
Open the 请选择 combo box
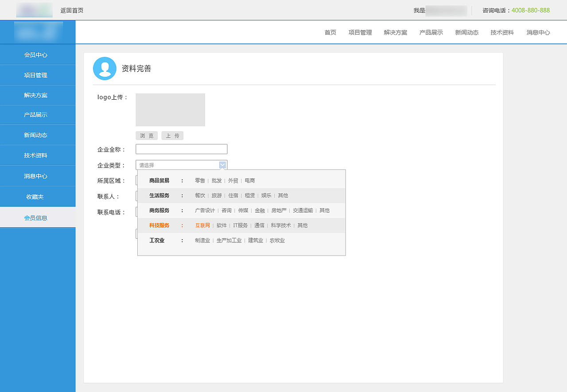coord(177,164)
